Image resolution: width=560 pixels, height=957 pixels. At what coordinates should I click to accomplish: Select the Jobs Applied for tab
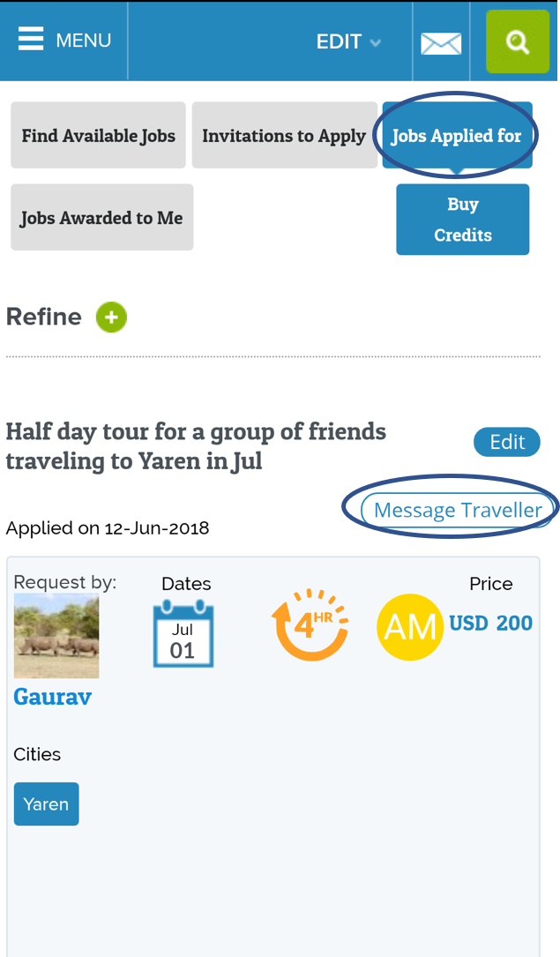click(x=457, y=136)
